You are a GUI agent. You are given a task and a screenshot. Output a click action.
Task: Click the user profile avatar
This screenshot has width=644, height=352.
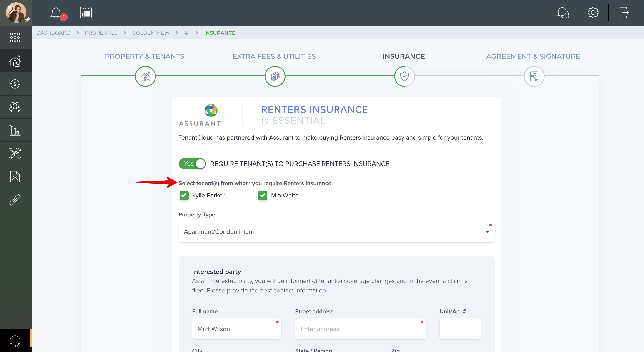point(16,13)
